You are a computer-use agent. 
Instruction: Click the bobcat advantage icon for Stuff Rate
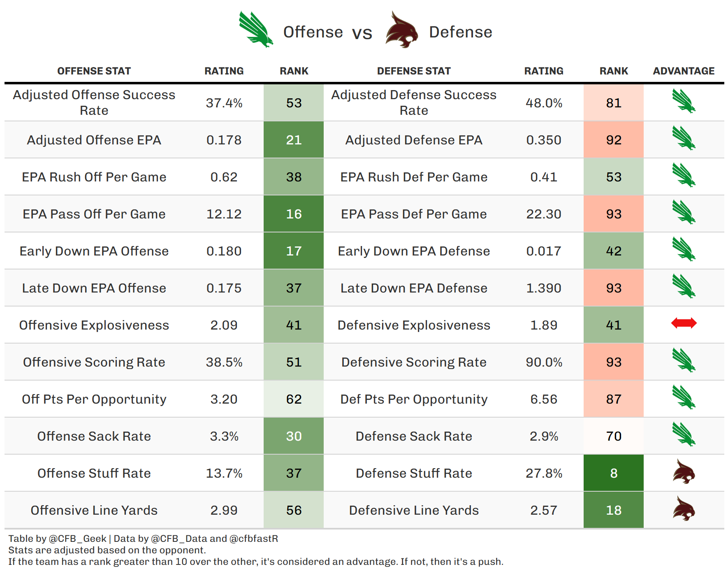684,471
